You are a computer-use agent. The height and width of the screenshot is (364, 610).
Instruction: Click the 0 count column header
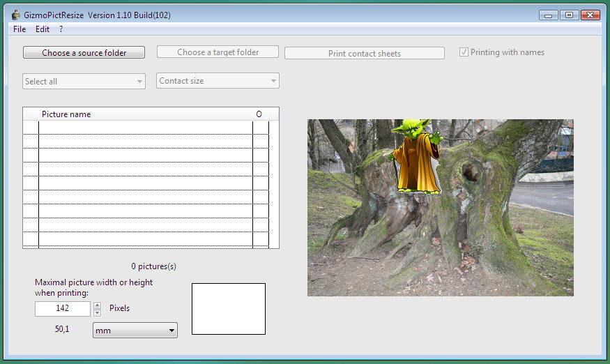tap(259, 114)
